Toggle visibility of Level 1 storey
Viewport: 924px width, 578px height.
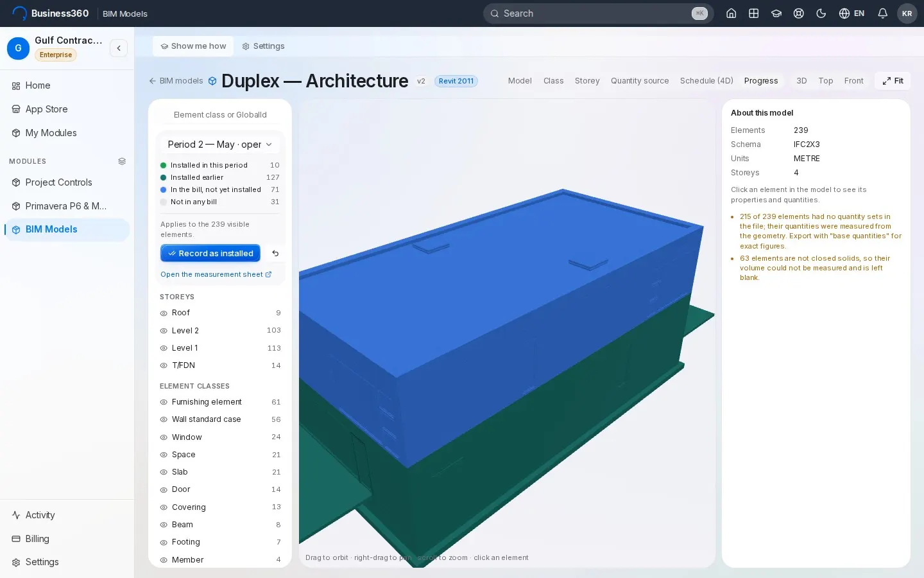click(x=164, y=348)
